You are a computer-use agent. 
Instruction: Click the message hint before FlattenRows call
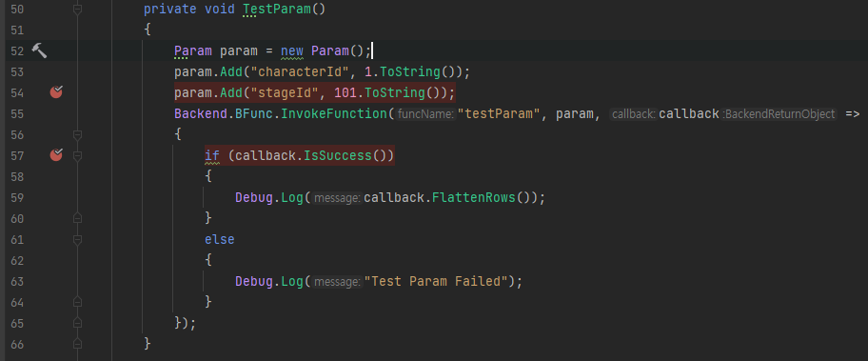(337, 198)
